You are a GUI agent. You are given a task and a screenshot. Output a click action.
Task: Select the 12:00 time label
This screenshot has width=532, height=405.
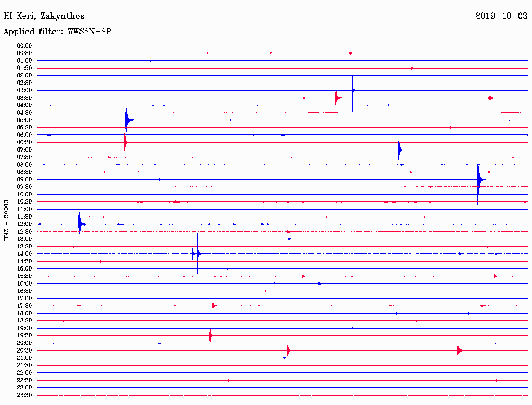click(x=24, y=224)
